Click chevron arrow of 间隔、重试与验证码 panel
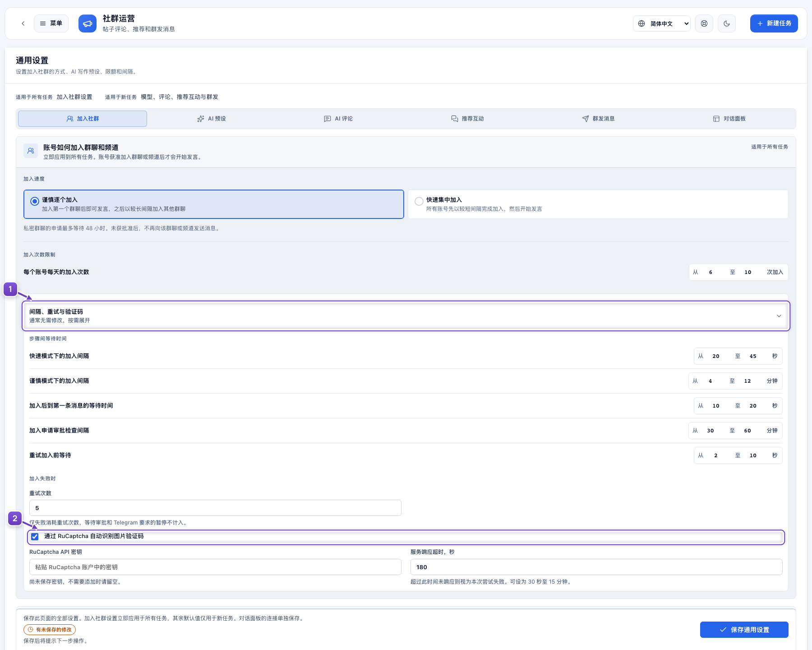This screenshot has width=812, height=650. (779, 316)
